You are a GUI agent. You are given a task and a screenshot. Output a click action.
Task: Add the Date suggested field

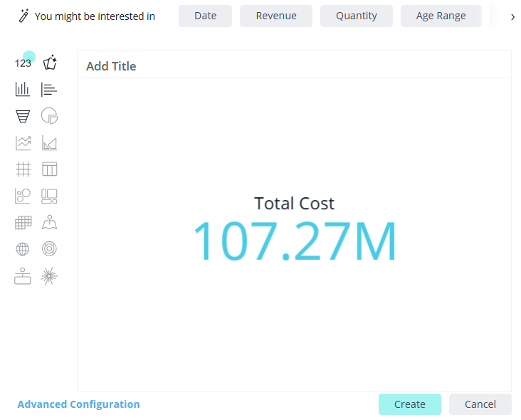(205, 16)
